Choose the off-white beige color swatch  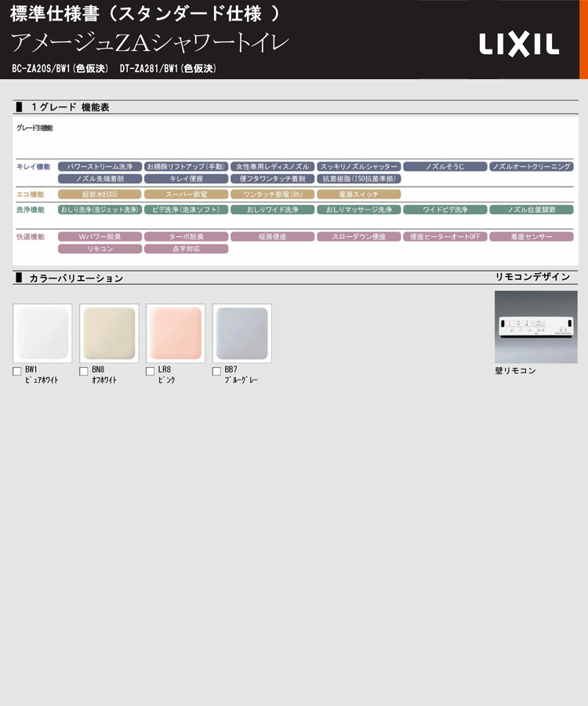coord(109,333)
